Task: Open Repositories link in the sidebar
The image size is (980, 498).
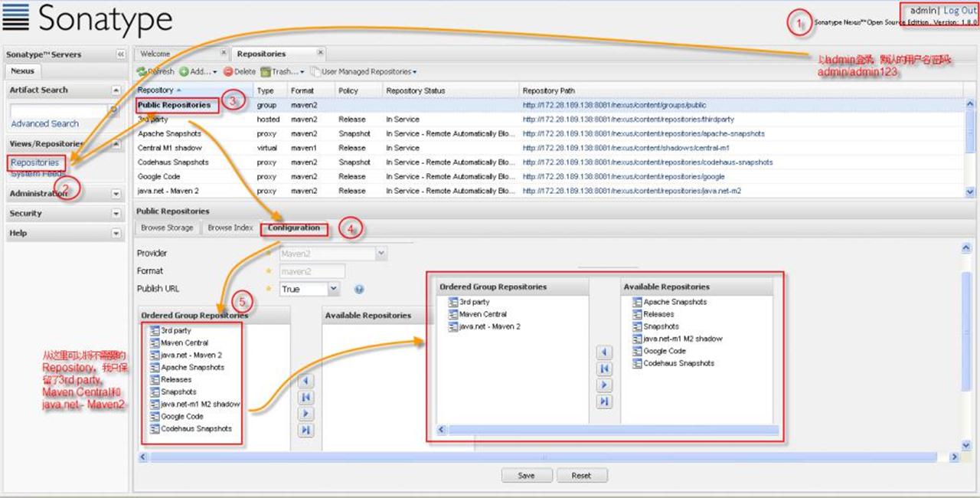Action: (x=34, y=162)
